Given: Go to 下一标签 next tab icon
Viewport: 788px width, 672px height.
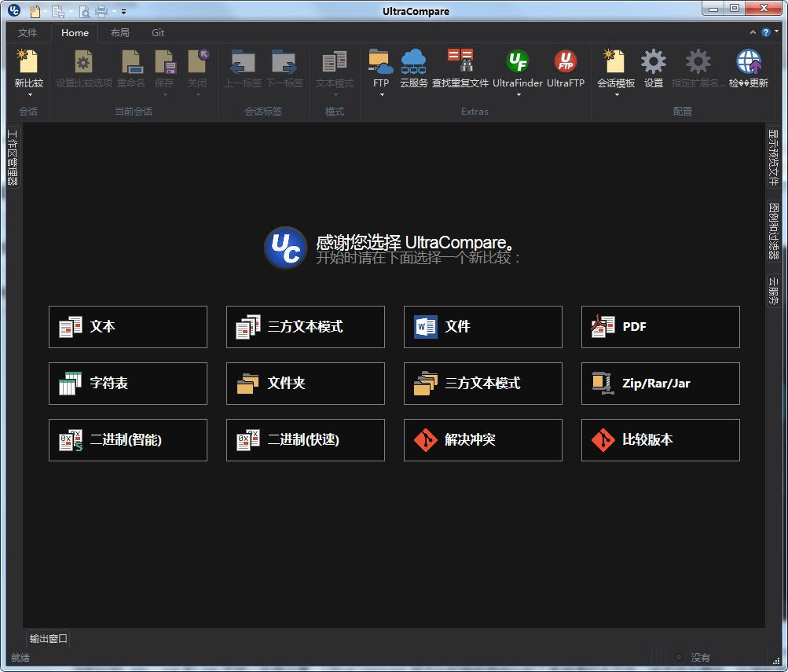Looking at the screenshot, I should tap(284, 62).
